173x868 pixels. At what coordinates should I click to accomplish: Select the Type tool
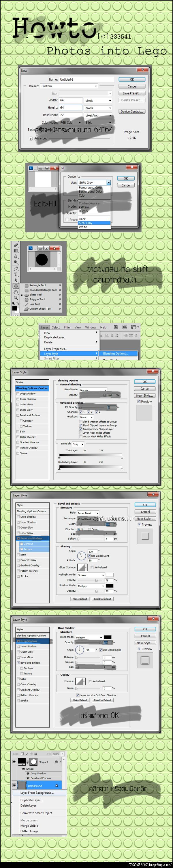point(16,274)
